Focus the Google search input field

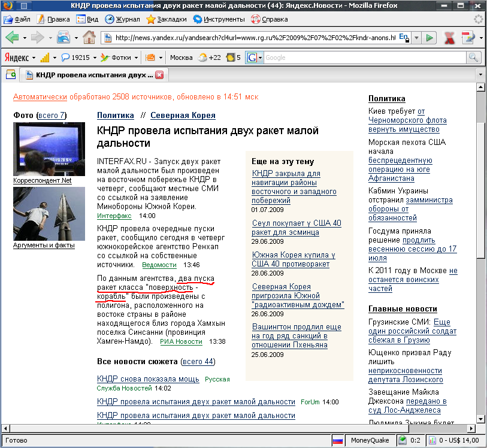(365, 57)
